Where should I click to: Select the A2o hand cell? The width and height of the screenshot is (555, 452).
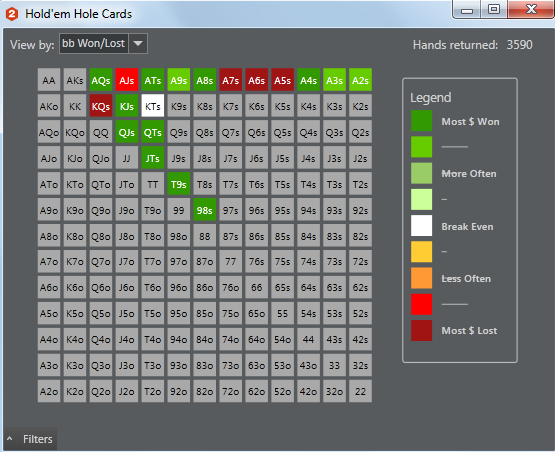(x=49, y=391)
